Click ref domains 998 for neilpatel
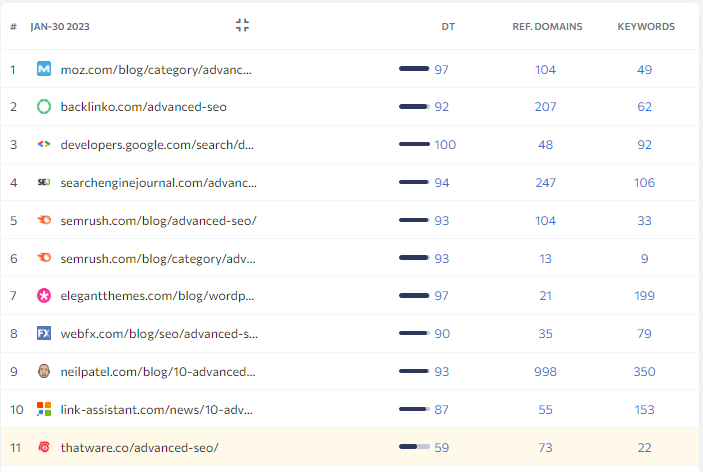The width and height of the screenshot is (703, 472). point(546,372)
